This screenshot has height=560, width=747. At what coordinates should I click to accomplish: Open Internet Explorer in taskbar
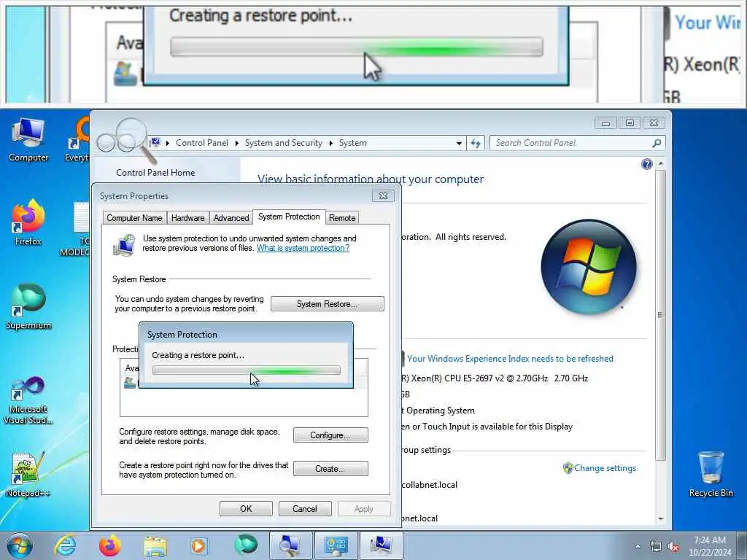click(65, 545)
